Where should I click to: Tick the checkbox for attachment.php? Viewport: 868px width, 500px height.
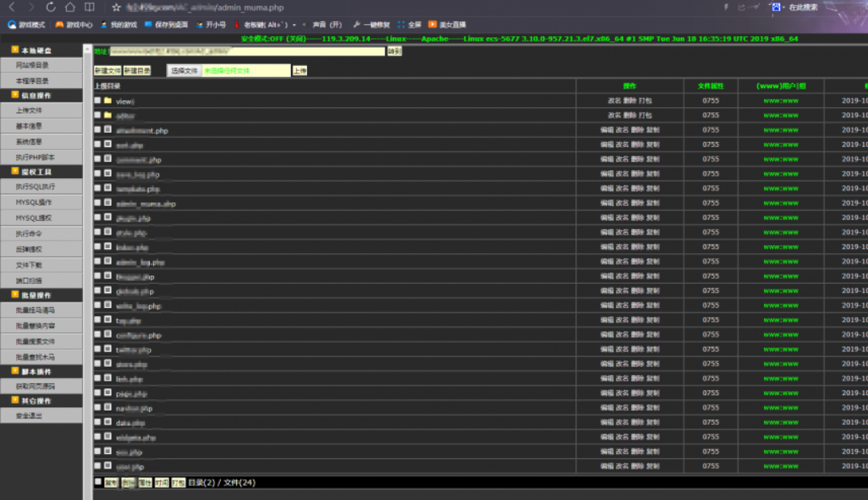pyautogui.click(x=98, y=130)
